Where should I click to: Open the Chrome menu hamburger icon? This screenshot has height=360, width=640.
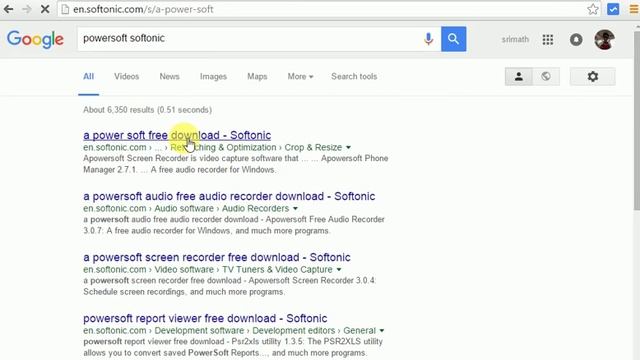click(634, 9)
